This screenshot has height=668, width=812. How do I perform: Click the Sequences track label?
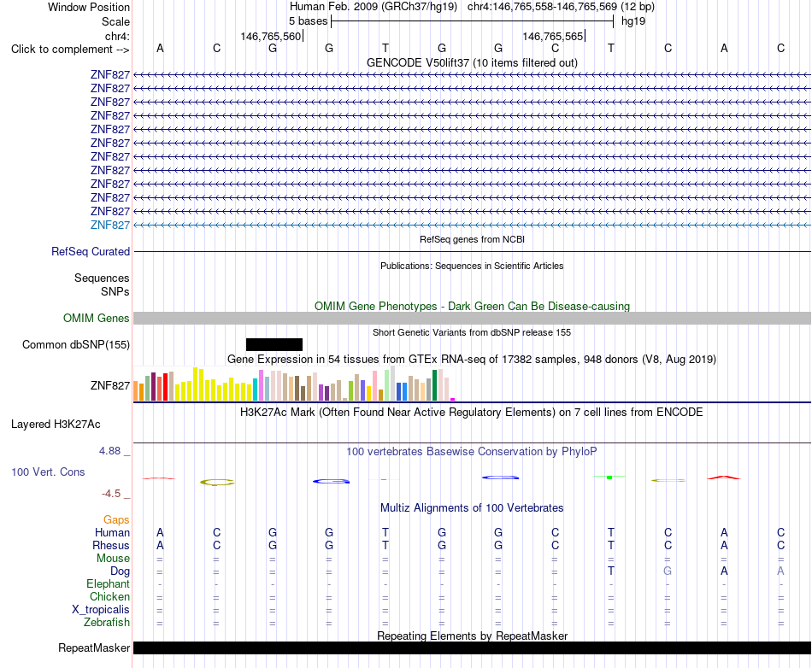click(x=102, y=278)
